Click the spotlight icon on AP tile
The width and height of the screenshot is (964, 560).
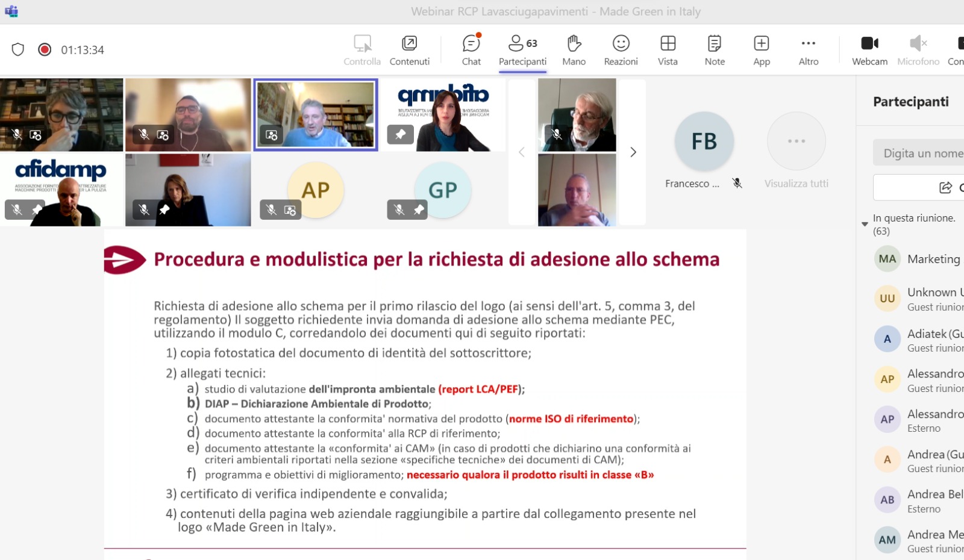[x=290, y=210]
